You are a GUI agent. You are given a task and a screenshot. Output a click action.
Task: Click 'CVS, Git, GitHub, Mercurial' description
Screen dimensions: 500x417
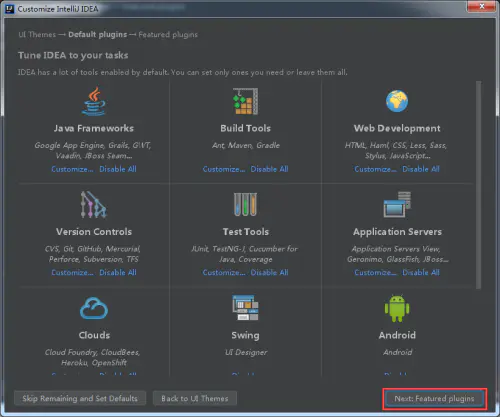pyautogui.click(x=93, y=254)
